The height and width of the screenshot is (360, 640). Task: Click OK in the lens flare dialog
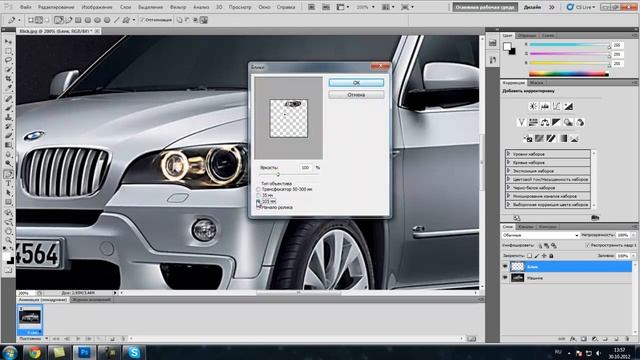[x=356, y=83]
